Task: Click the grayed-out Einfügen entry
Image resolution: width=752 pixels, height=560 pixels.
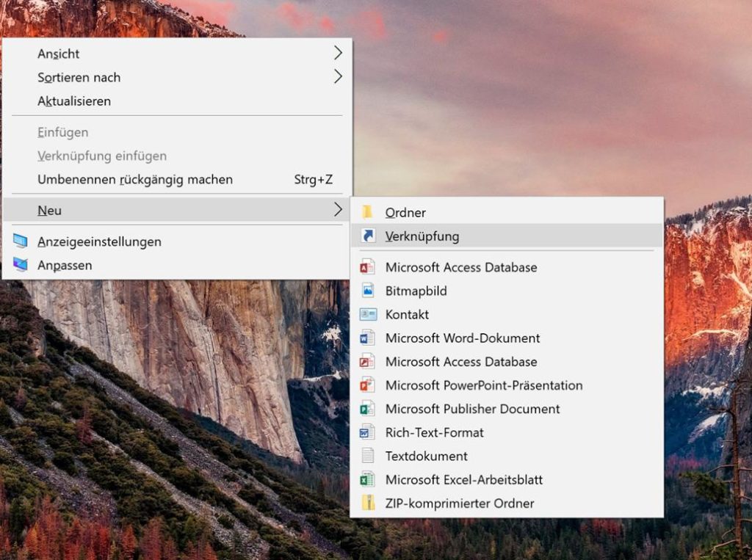Action: pos(63,132)
